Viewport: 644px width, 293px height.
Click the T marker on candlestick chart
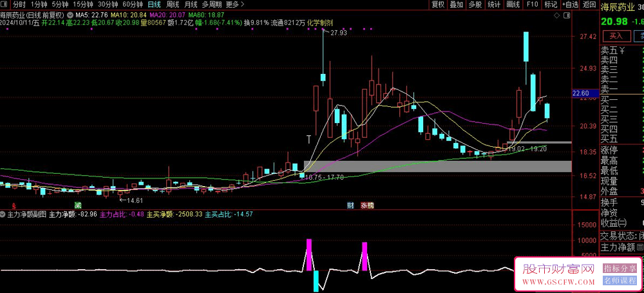(x=309, y=138)
